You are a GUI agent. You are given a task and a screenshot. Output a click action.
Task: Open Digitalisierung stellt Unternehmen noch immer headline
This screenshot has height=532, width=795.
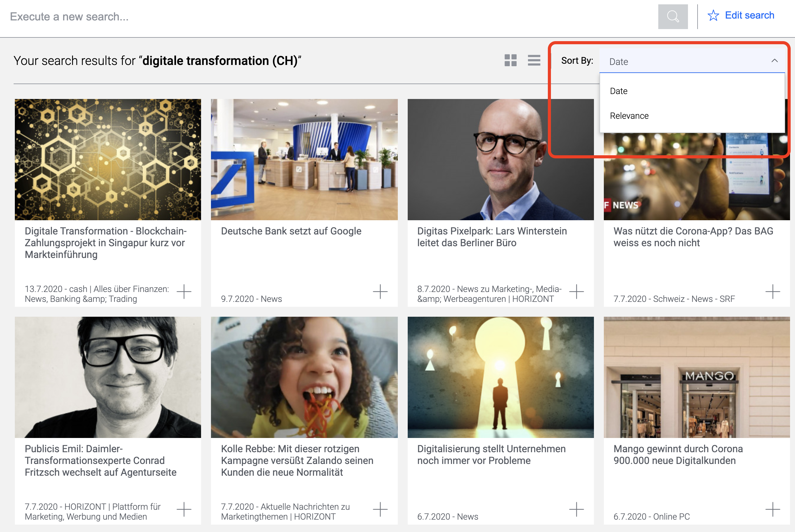tap(491, 455)
